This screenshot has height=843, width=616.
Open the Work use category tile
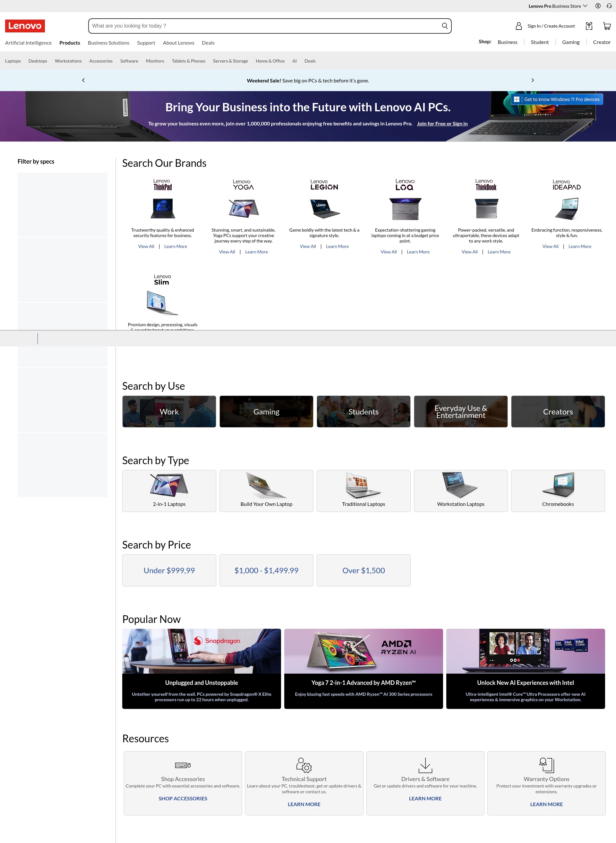click(x=169, y=412)
